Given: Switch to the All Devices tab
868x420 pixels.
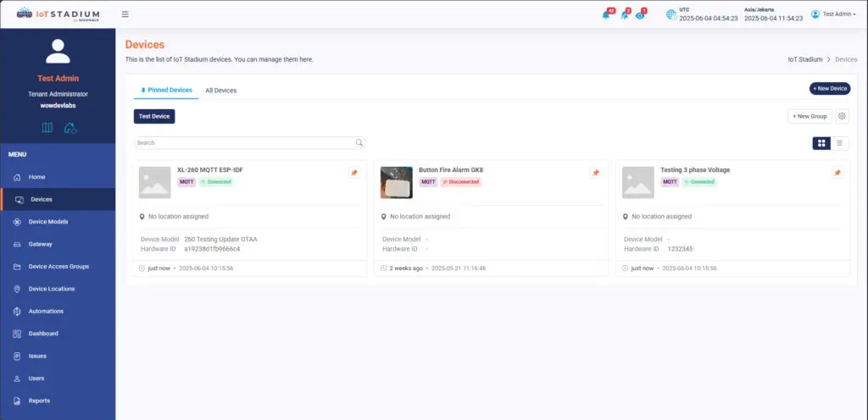Looking at the screenshot, I should click(221, 90).
